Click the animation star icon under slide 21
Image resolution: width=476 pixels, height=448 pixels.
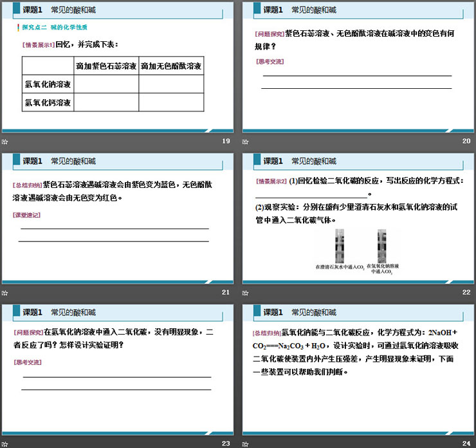tap(5, 293)
